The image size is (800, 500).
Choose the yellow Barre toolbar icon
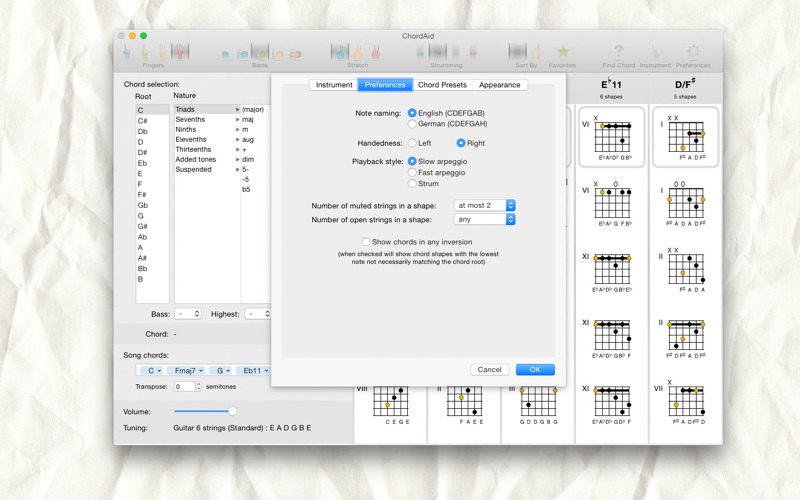[278, 54]
